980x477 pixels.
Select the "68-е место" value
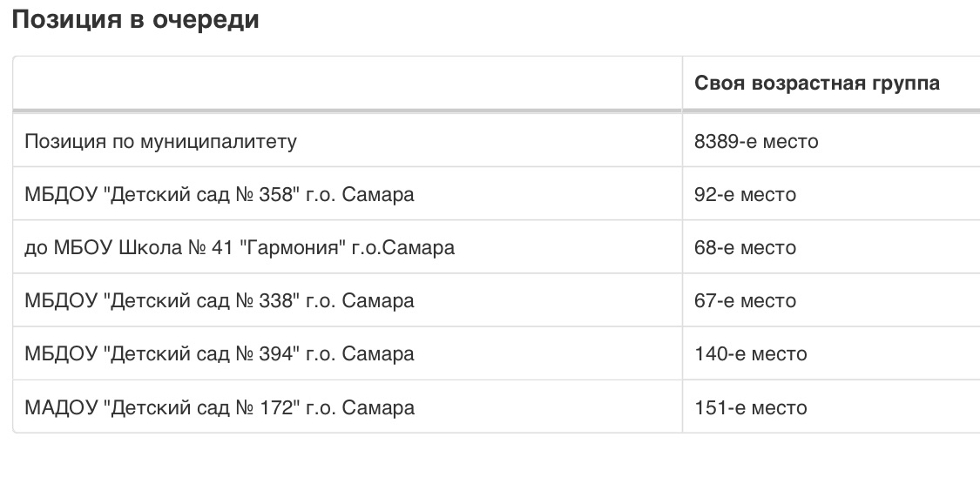coord(745,248)
